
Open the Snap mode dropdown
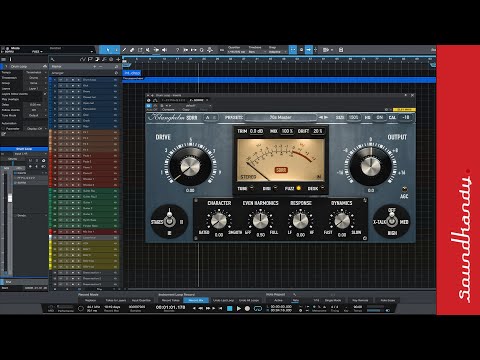(x=277, y=52)
